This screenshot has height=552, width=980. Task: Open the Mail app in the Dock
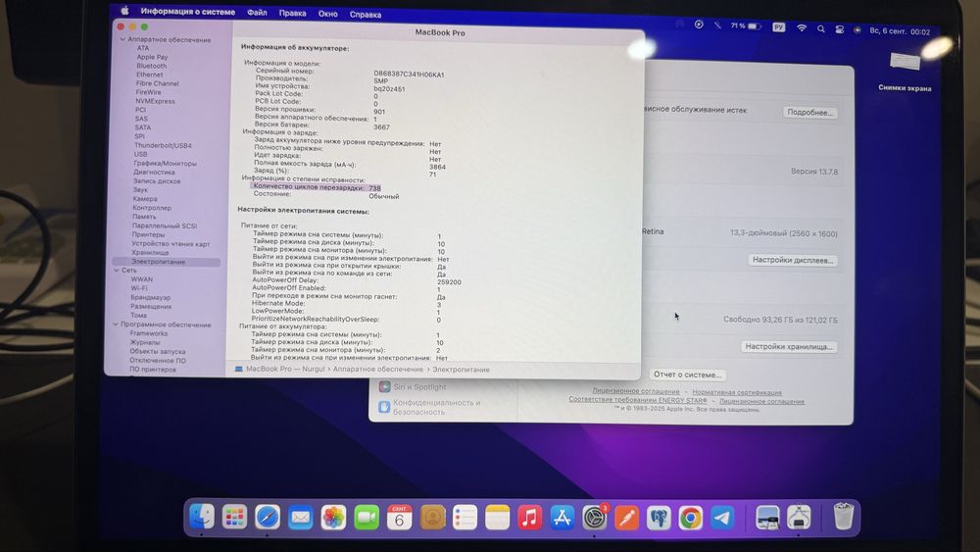tap(301, 518)
